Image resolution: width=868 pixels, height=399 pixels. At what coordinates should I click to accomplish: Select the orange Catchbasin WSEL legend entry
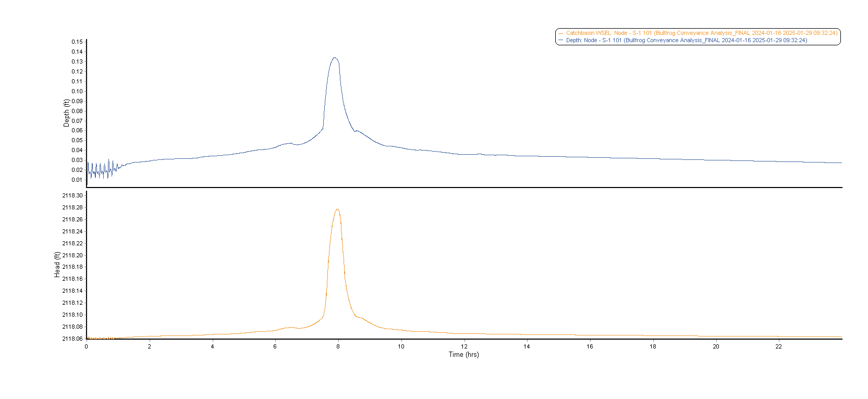point(698,33)
